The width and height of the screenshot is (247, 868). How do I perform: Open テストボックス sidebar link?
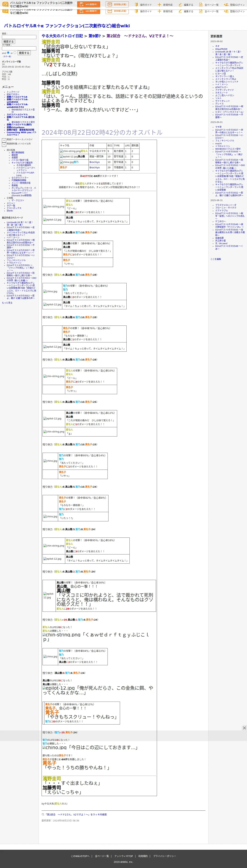point(14,208)
